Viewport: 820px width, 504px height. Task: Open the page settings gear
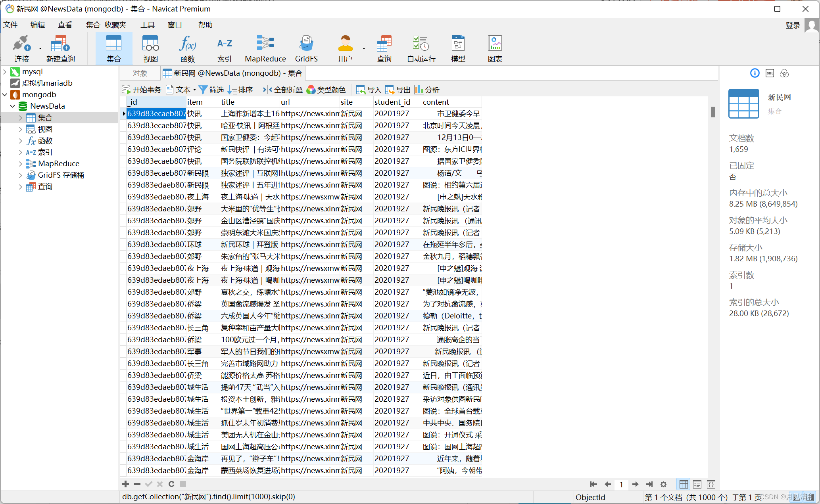pyautogui.click(x=663, y=484)
